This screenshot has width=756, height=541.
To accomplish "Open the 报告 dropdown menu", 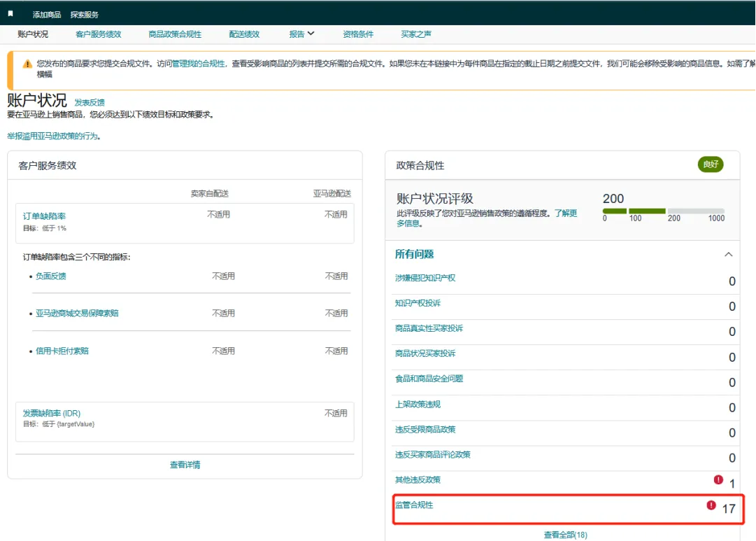I will 301,34.
